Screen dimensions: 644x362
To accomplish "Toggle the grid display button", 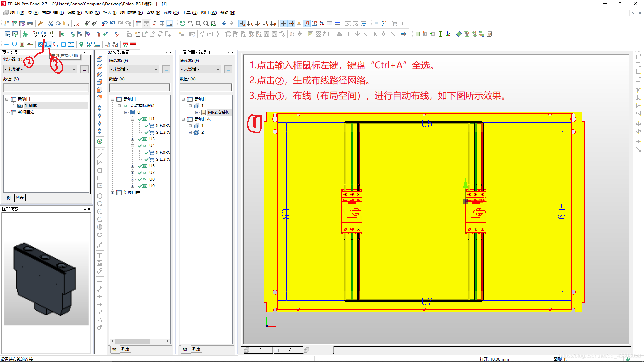I will pos(283,23).
